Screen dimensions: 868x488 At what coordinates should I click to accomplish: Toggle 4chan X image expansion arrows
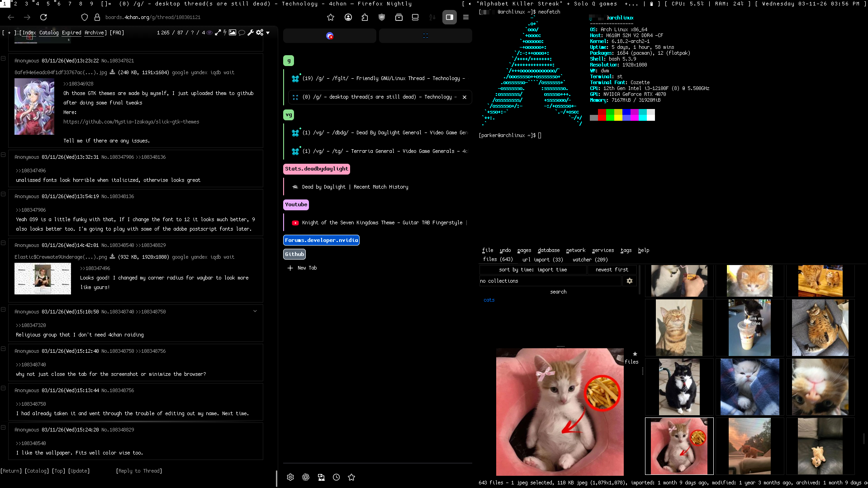click(218, 33)
